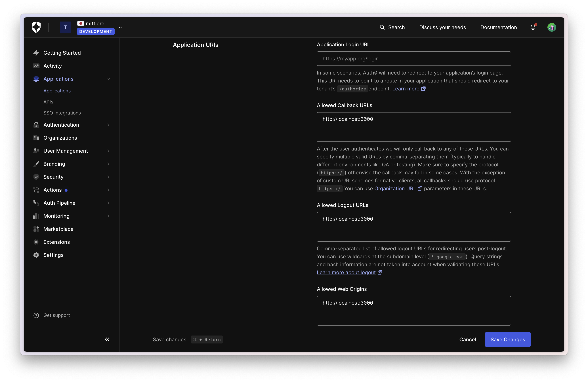
Task: Open the mittiere tenant switcher dropdown
Action: (x=120, y=27)
